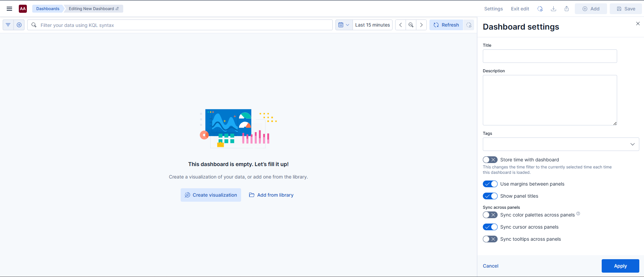Click Add from library
This screenshot has width=644, height=277.
point(271,195)
